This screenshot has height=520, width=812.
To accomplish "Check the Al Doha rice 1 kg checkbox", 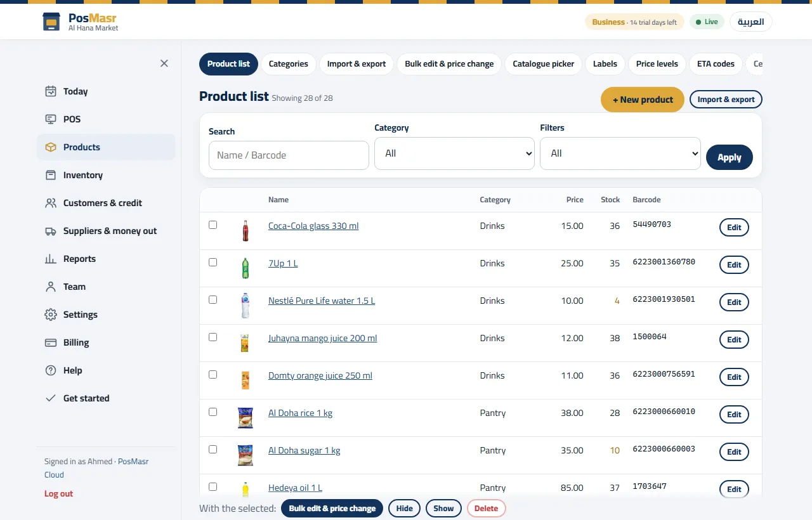I will coord(213,412).
